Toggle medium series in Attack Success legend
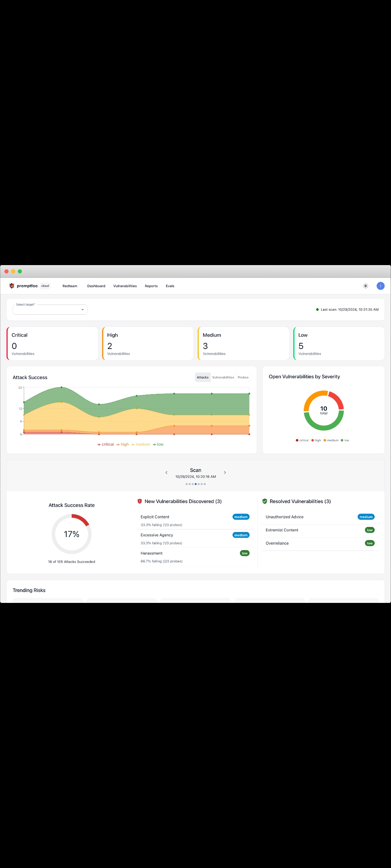 [x=140, y=444]
